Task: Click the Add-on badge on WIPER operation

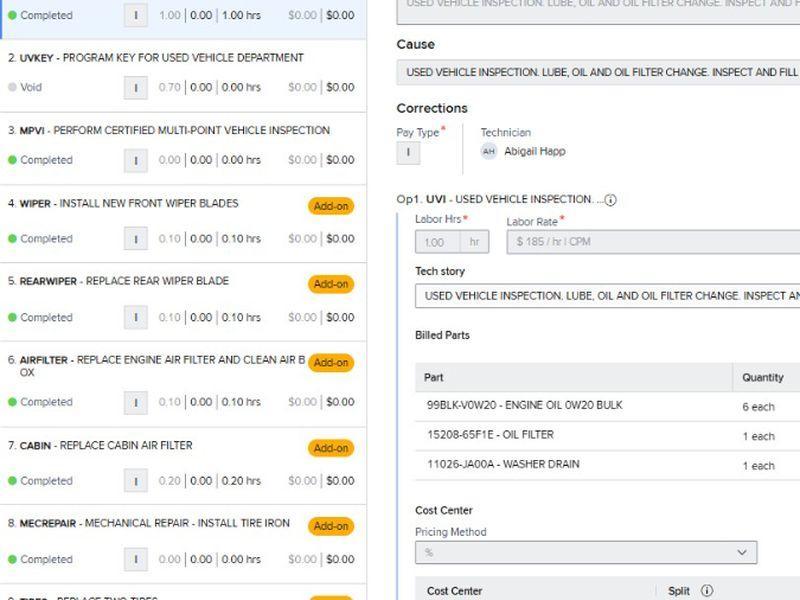Action: (x=330, y=206)
